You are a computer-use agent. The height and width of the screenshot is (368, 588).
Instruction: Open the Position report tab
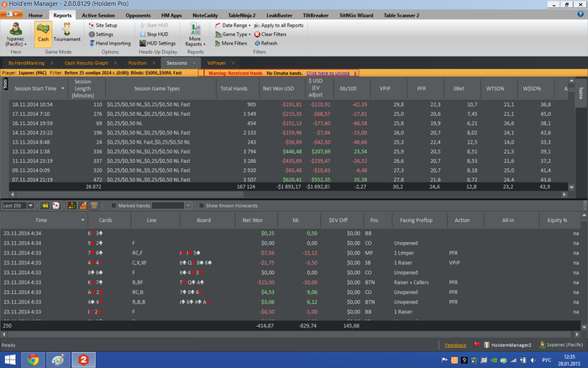pyautogui.click(x=137, y=63)
